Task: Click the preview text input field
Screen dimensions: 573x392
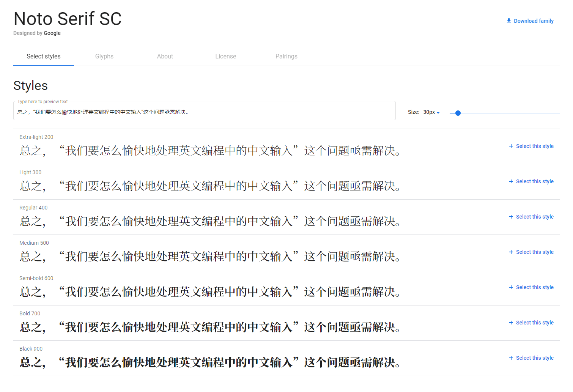Action: [205, 111]
